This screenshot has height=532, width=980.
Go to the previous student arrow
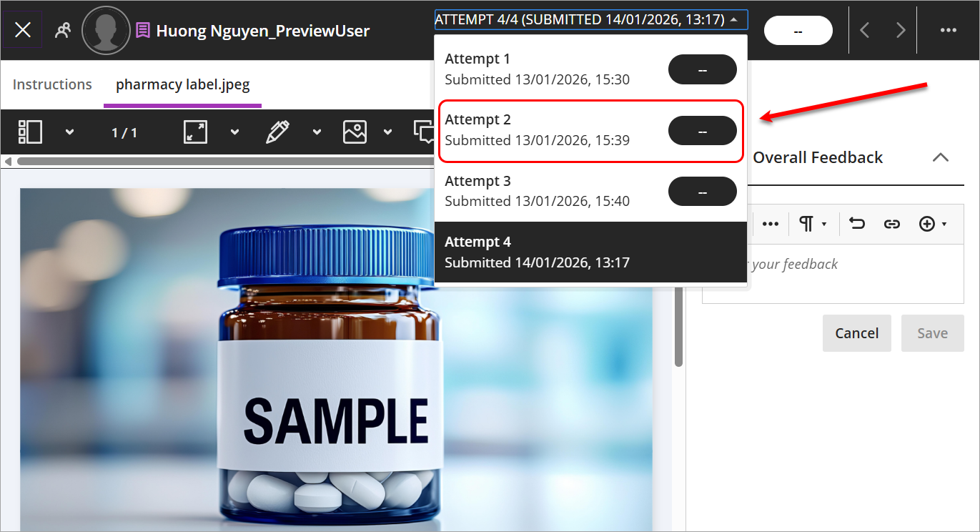[865, 30]
